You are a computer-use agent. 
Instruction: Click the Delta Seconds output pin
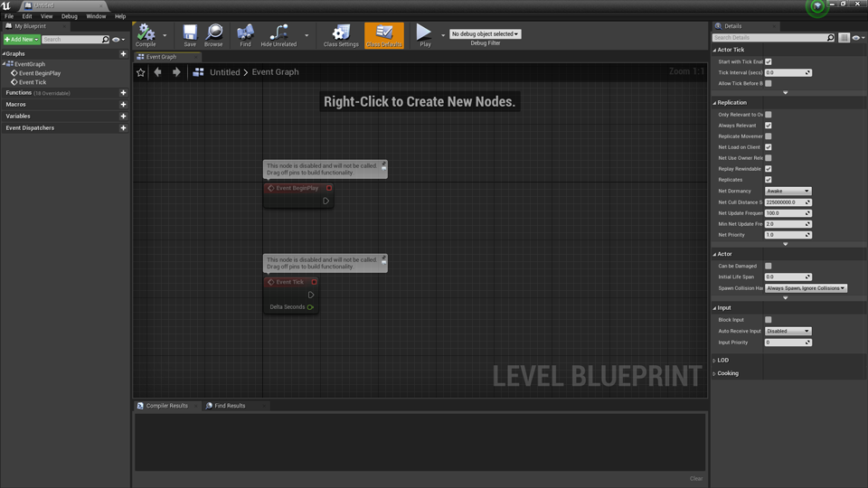tap(310, 307)
